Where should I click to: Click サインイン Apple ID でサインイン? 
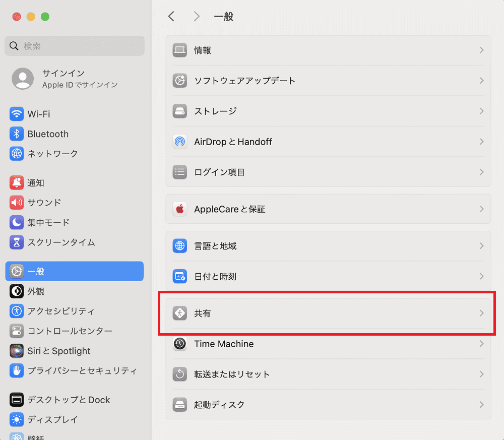80,79
